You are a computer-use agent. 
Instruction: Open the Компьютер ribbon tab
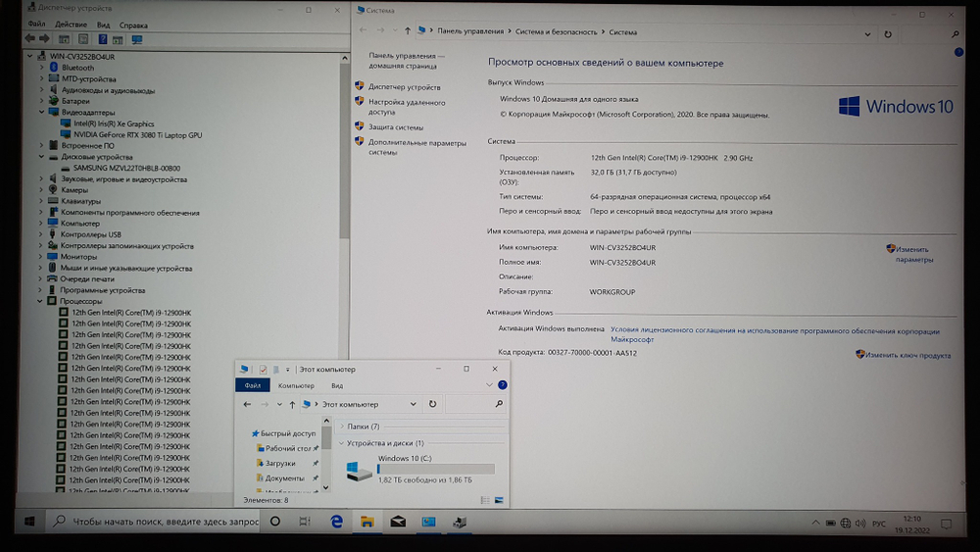pyautogui.click(x=296, y=385)
